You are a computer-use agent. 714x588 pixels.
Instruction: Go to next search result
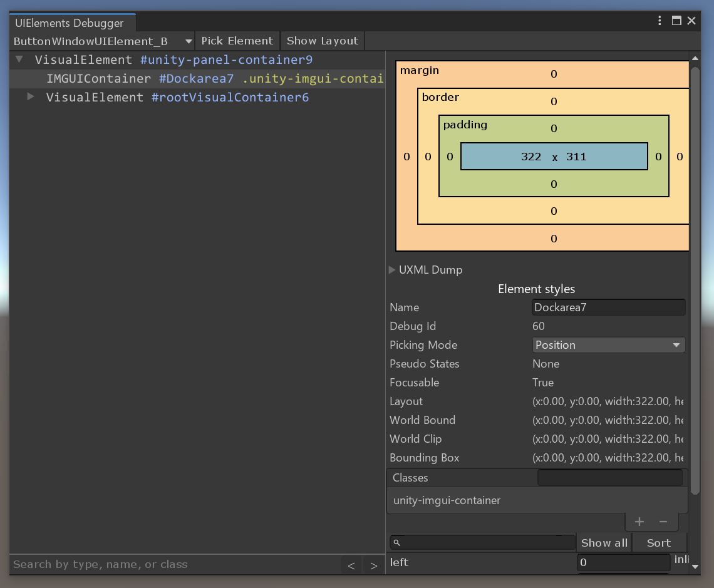pyautogui.click(x=373, y=565)
